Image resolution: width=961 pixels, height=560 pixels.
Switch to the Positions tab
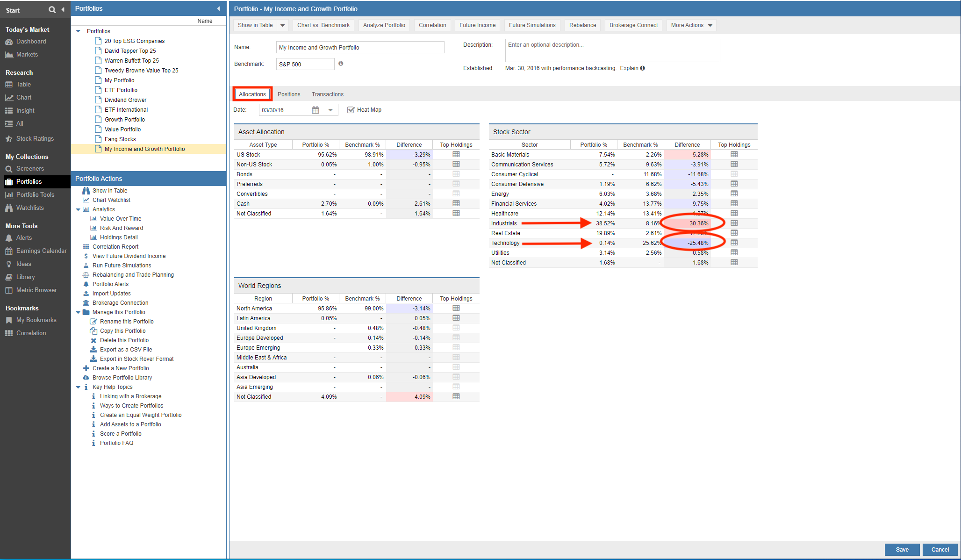[288, 94]
